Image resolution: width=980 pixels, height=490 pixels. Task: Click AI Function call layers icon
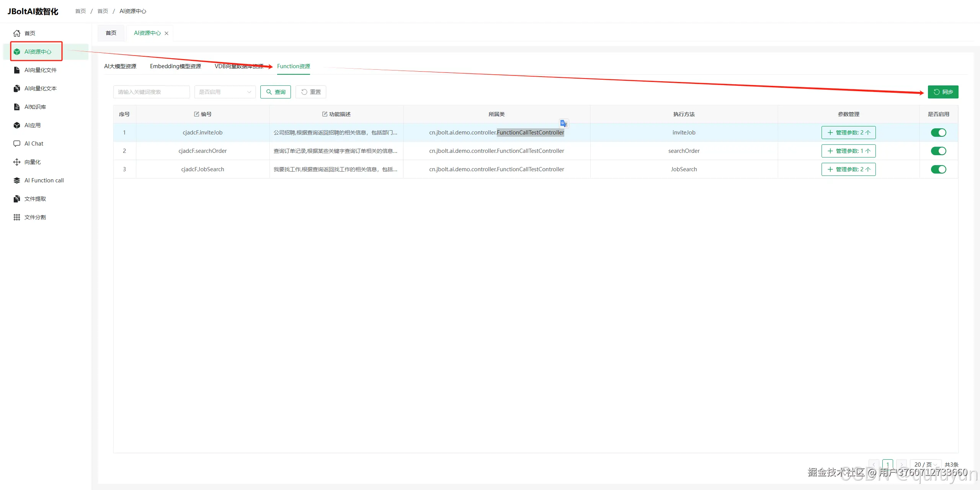(17, 180)
